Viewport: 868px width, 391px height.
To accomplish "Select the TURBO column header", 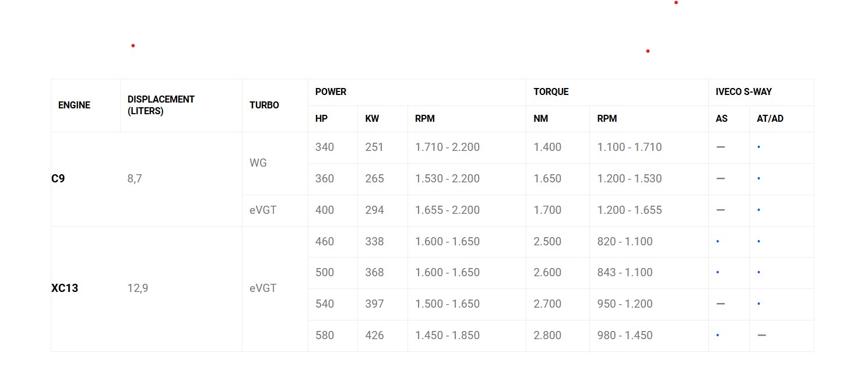I will (x=264, y=105).
